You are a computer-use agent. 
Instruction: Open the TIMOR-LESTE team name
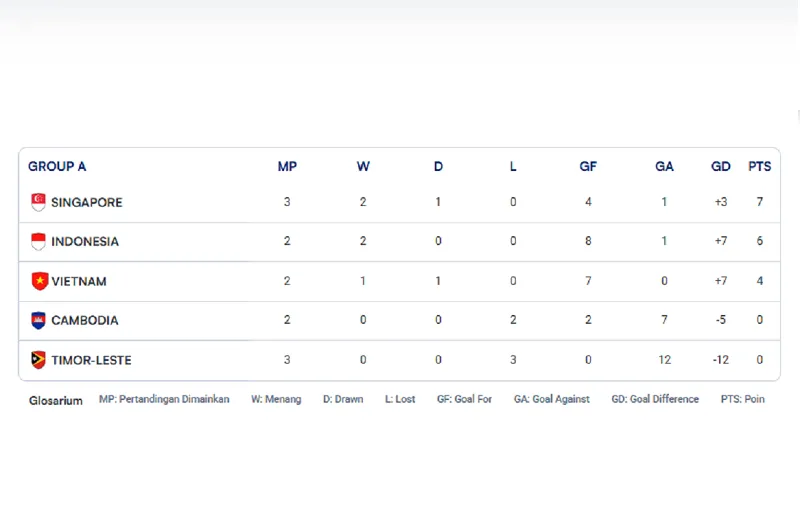coord(91,360)
